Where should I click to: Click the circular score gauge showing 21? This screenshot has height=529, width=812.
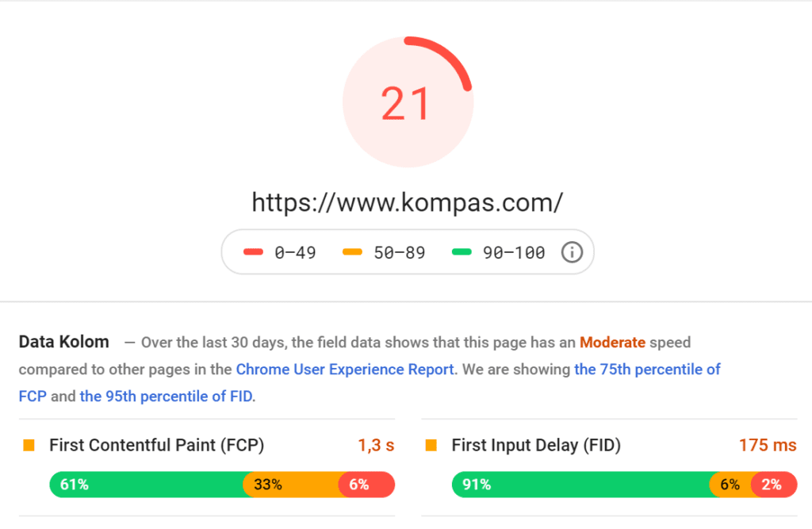pyautogui.click(x=407, y=103)
